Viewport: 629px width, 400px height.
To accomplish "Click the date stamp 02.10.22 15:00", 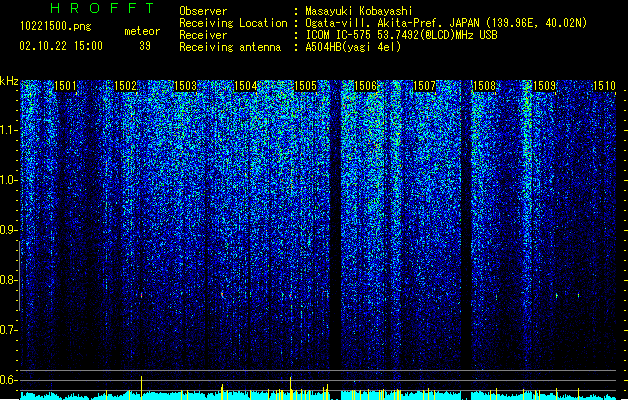I will click(61, 46).
